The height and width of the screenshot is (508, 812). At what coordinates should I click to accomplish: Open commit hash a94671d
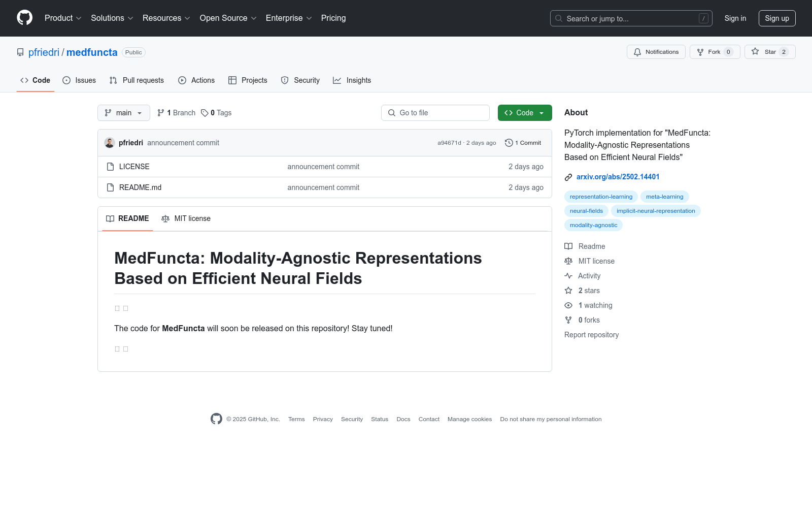[x=449, y=143]
